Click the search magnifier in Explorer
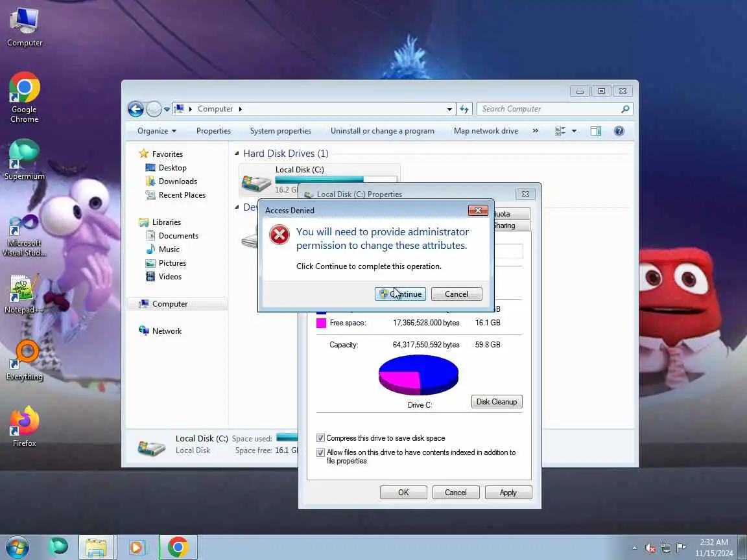Image resolution: width=747 pixels, height=560 pixels. pos(625,109)
